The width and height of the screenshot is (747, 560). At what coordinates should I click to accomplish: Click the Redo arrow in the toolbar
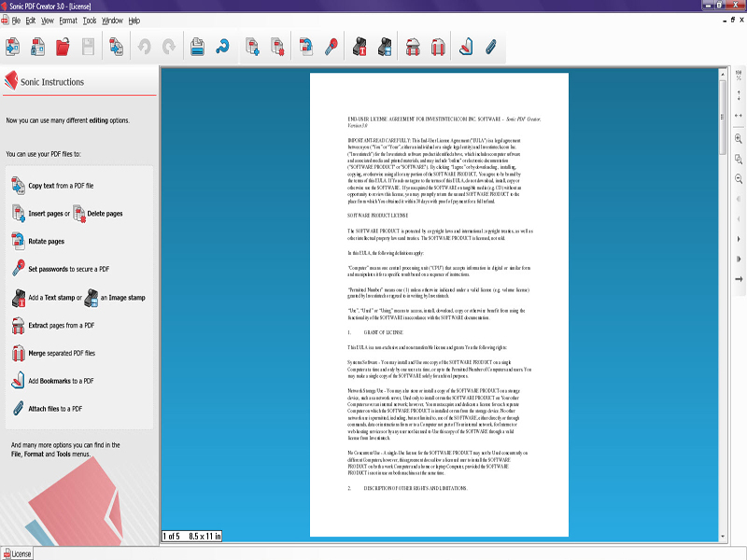(169, 48)
